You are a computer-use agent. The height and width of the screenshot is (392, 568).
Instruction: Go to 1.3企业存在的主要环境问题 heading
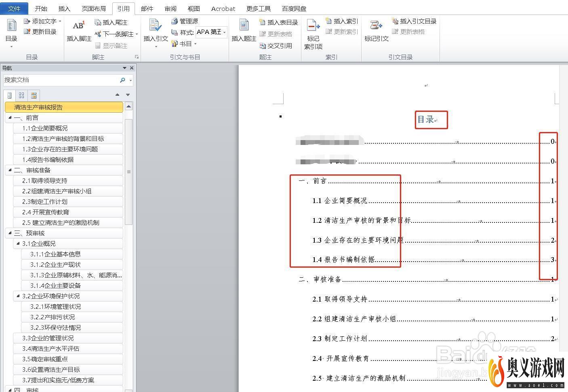[x=68, y=149]
